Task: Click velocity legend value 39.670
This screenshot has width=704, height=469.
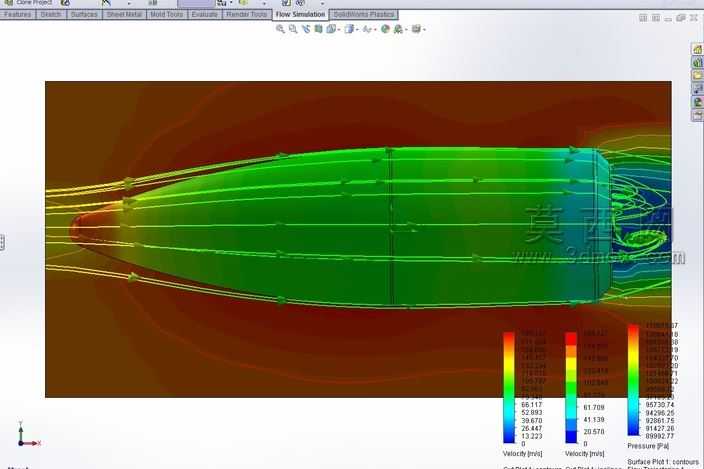Action: pyautogui.click(x=532, y=421)
